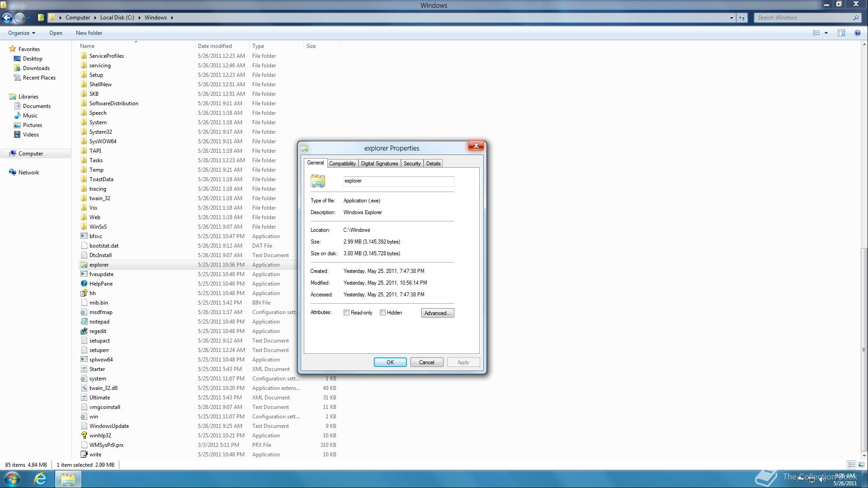Image resolution: width=868 pixels, height=488 pixels.
Task: Open the Help icon in toolbar
Action: tap(857, 33)
